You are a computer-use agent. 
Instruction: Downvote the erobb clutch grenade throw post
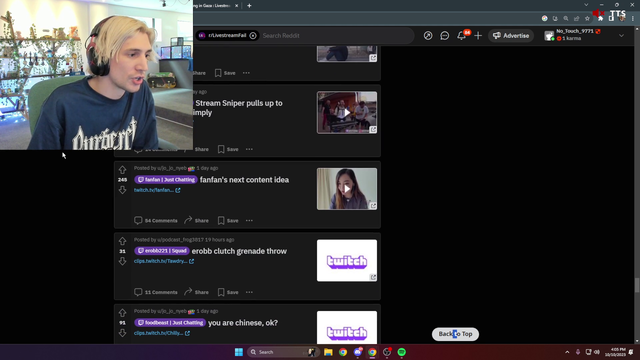[x=122, y=261]
